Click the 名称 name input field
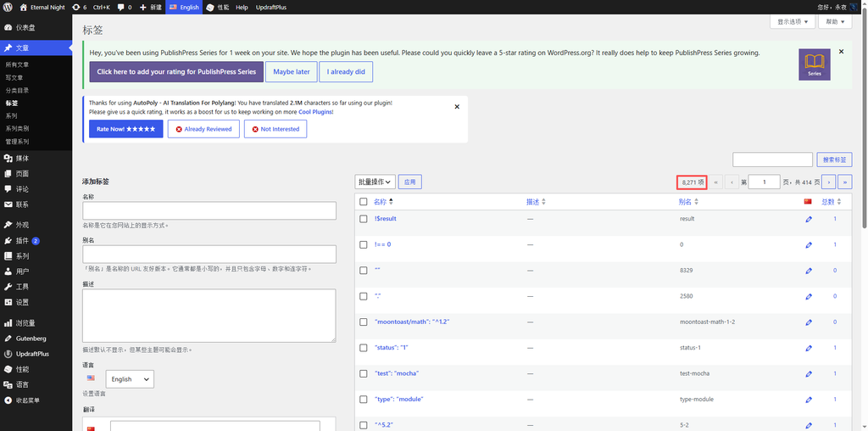This screenshot has height=431, width=868. pos(209,210)
